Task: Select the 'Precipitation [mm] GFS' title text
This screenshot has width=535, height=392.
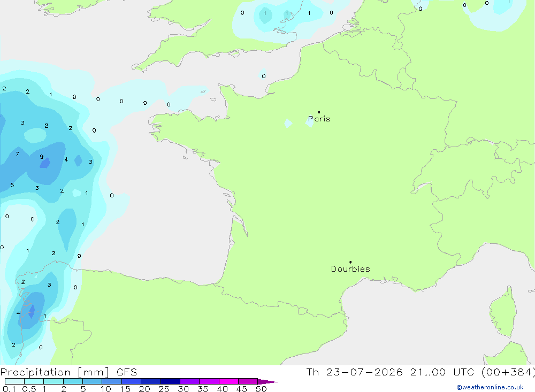Action: pyautogui.click(x=68, y=372)
